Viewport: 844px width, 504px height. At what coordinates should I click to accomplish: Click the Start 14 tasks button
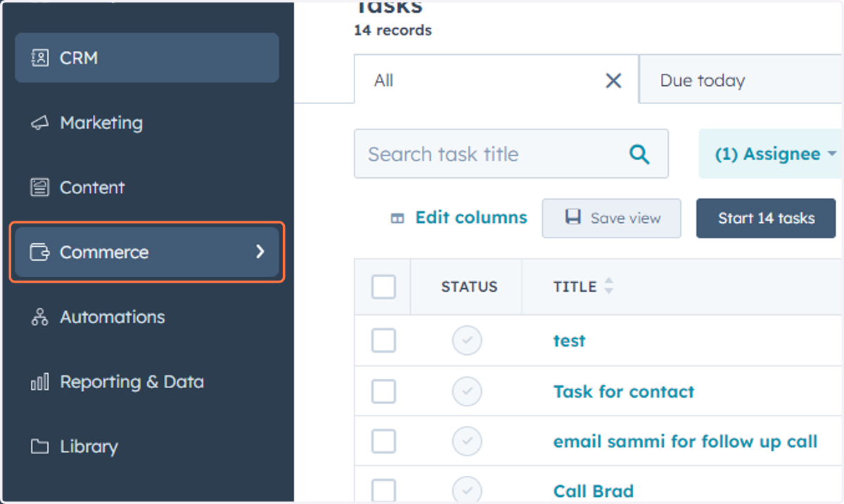pyautogui.click(x=766, y=218)
